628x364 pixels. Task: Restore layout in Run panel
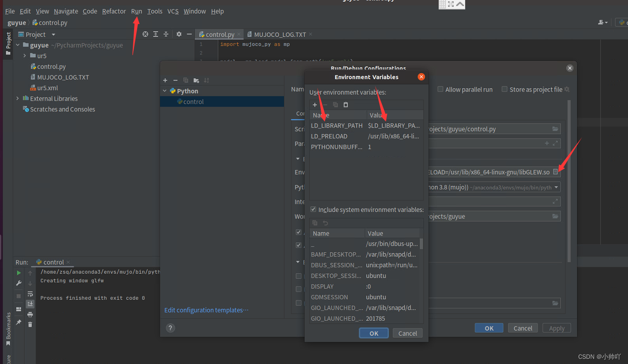click(x=19, y=309)
